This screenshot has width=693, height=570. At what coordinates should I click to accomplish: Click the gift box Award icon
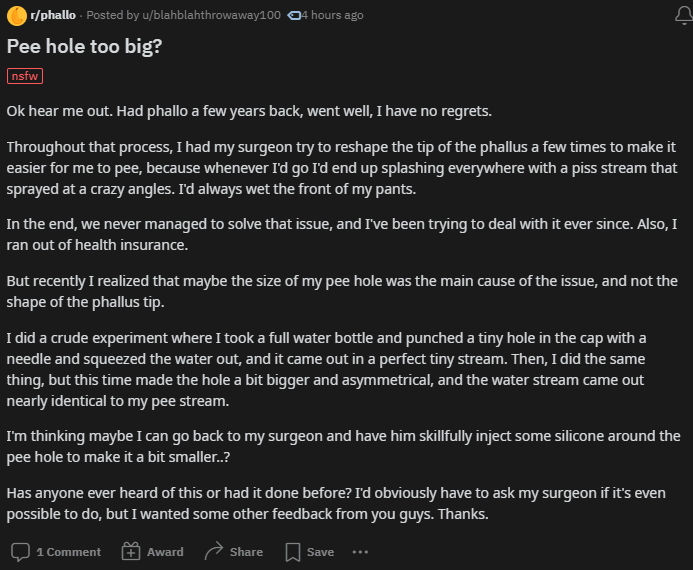coord(131,551)
